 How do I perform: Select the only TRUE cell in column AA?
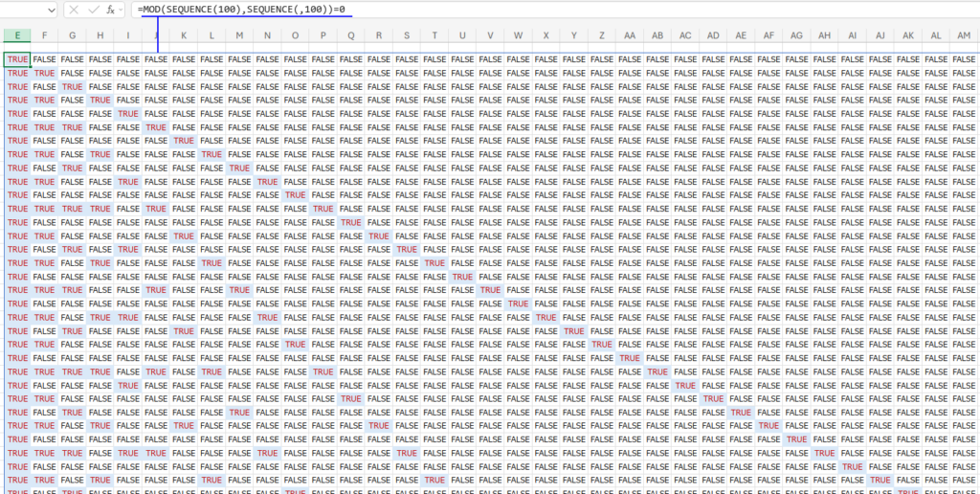click(x=630, y=358)
